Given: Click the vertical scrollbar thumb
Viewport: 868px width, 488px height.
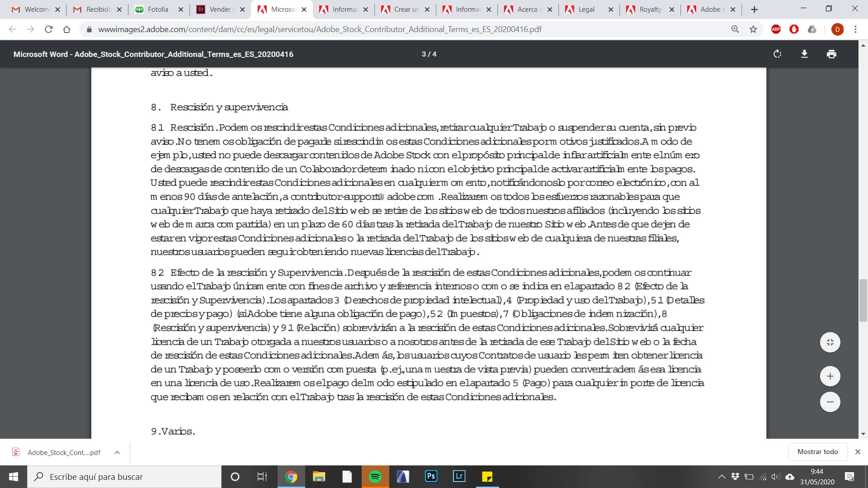Looking at the screenshot, I should pyautogui.click(x=863, y=300).
